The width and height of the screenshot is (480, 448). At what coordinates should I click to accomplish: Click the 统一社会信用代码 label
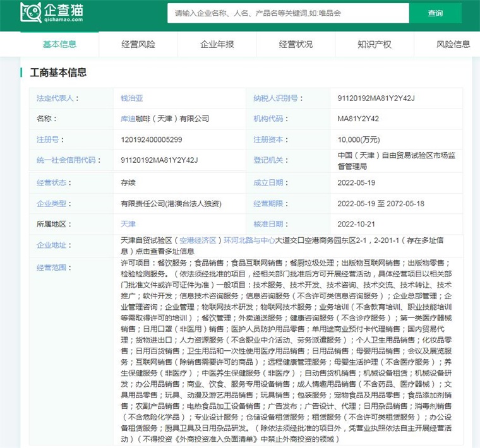click(x=69, y=160)
